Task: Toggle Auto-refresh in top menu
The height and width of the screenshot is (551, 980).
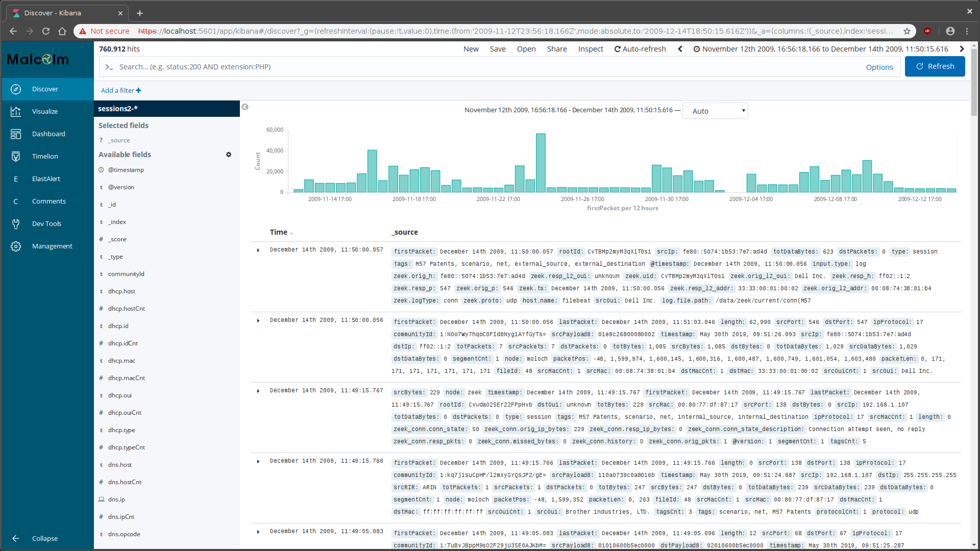Action: coord(640,49)
